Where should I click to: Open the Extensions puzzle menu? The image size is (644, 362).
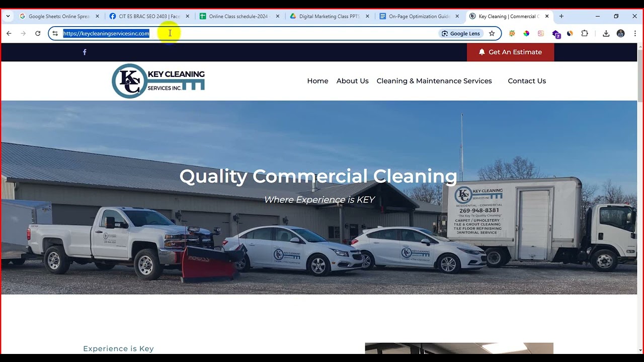(585, 34)
